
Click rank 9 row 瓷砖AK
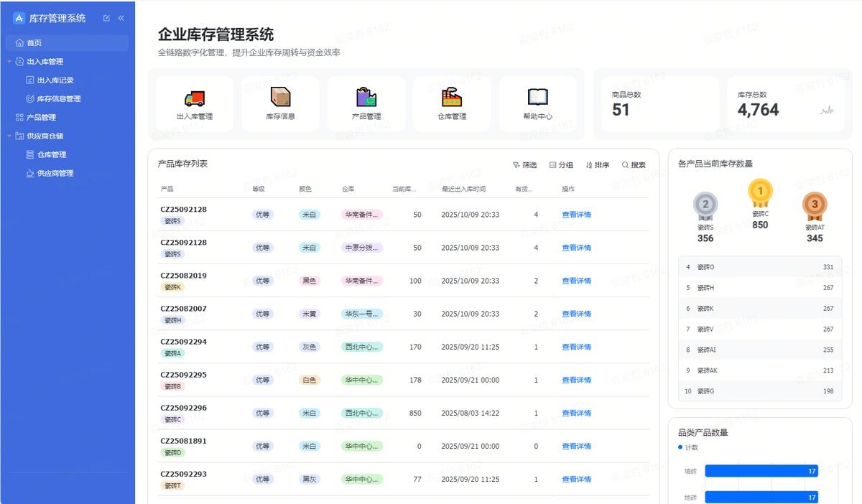coord(760,370)
